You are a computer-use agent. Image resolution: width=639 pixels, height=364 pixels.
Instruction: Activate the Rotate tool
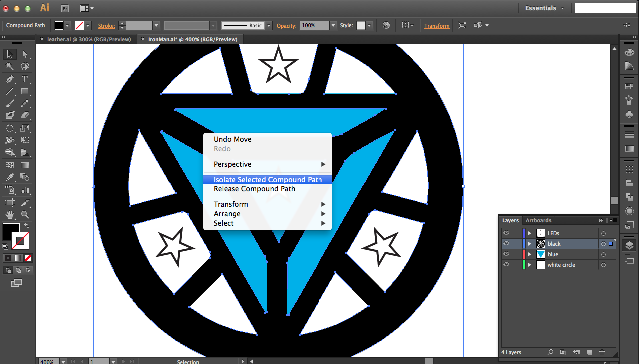click(10, 128)
